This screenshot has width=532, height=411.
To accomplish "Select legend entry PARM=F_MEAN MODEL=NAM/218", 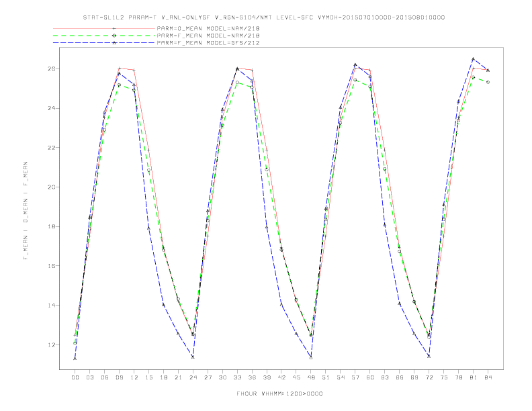I will pos(208,36).
